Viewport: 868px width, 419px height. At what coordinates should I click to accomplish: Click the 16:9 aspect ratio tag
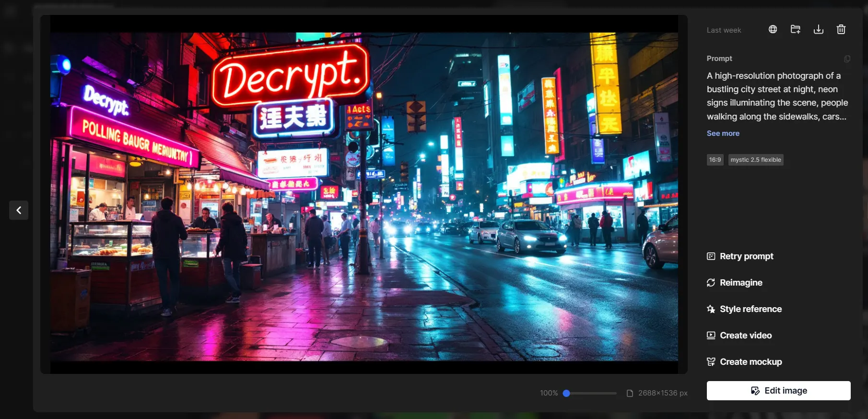click(x=715, y=160)
